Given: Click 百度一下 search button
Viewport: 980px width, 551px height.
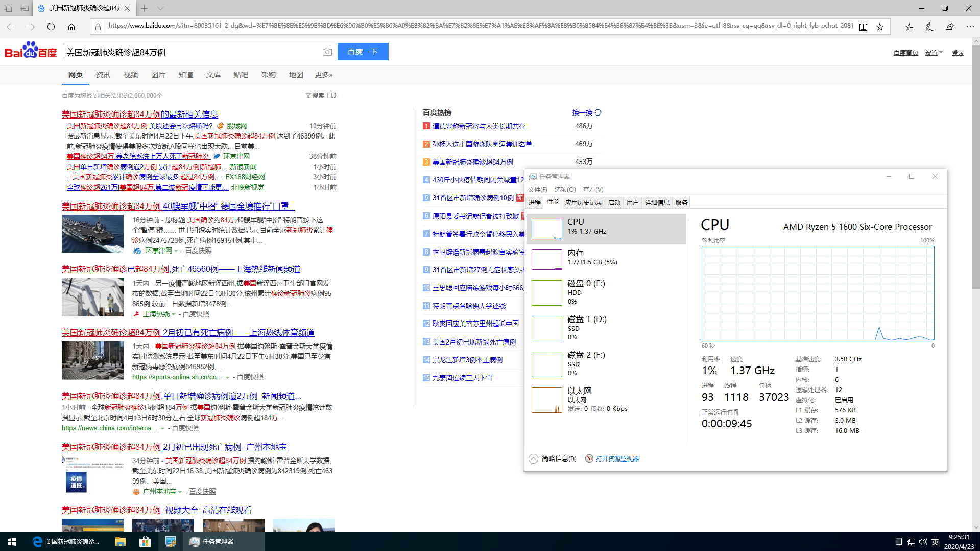Looking at the screenshot, I should point(363,52).
